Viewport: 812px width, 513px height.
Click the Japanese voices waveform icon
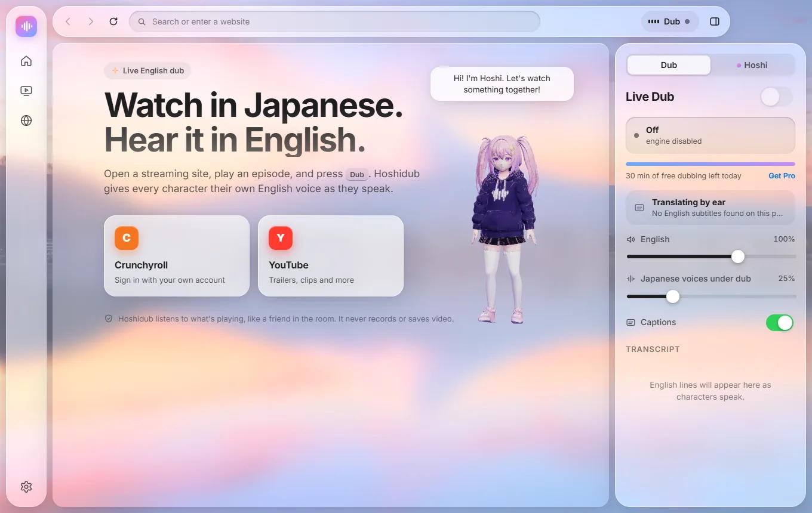pyautogui.click(x=631, y=279)
